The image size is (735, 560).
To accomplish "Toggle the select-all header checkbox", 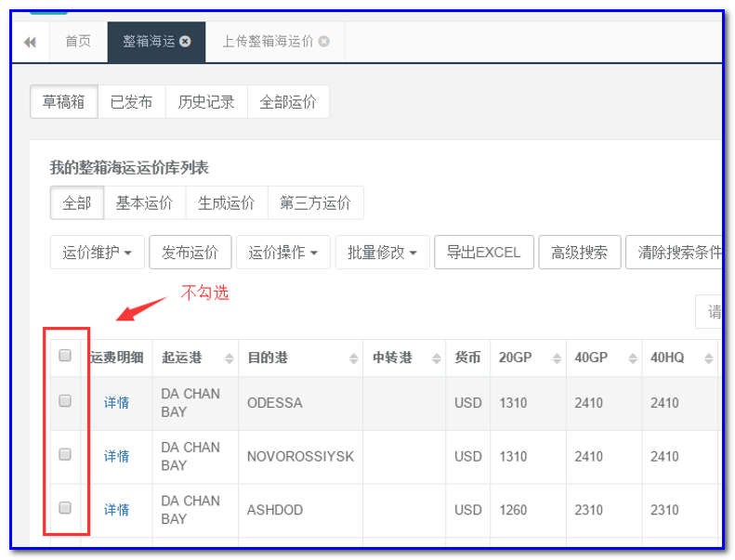I will click(x=65, y=355).
